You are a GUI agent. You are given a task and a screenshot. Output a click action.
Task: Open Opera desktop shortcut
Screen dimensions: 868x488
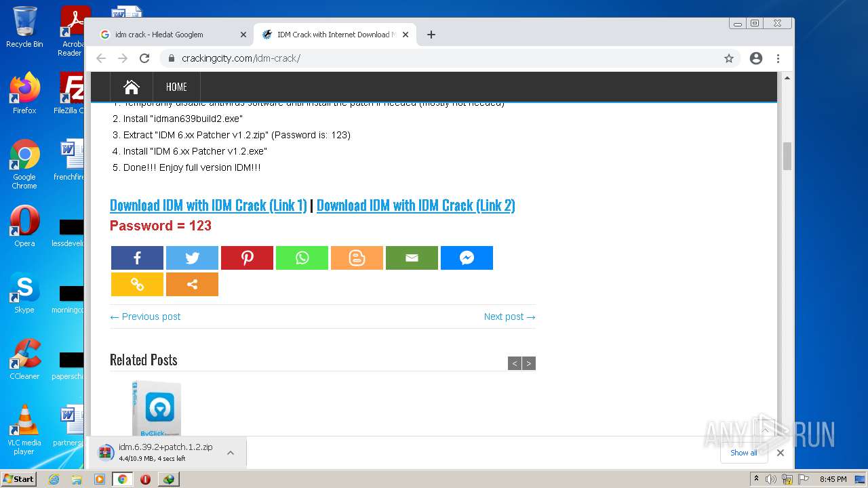[x=24, y=226]
